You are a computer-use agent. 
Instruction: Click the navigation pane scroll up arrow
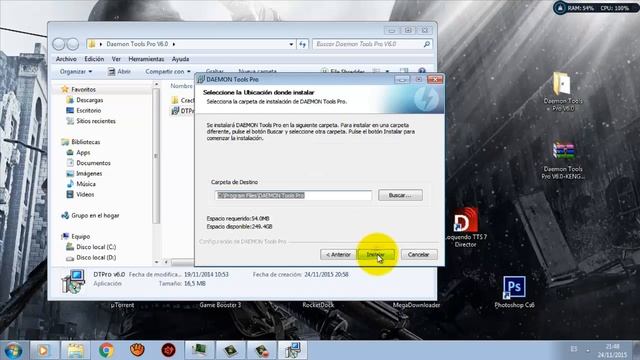tap(156, 84)
